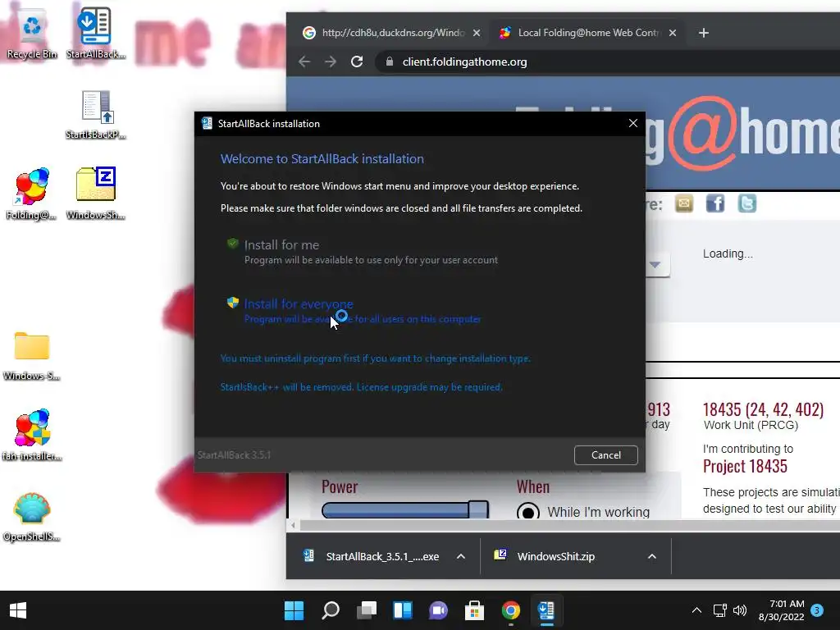The image size is (840, 630).
Task: Click Project 18435 heading
Action: coord(745,466)
